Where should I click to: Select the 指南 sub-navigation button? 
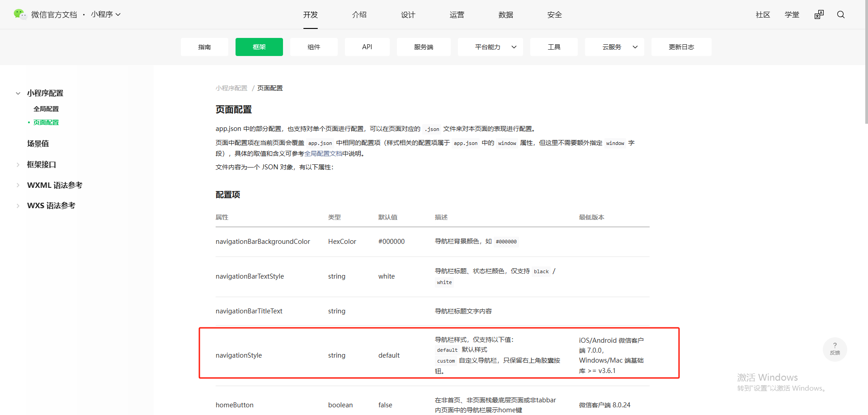click(204, 47)
